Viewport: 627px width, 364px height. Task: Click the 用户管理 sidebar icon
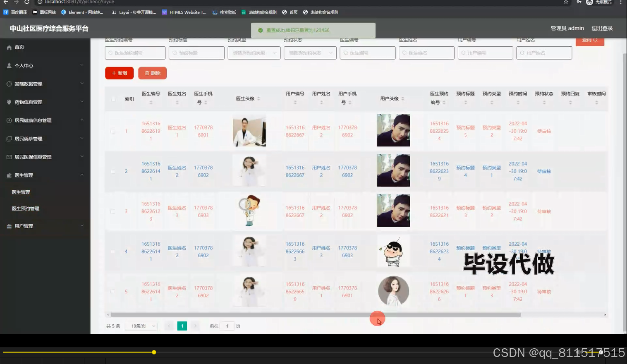[9, 226]
